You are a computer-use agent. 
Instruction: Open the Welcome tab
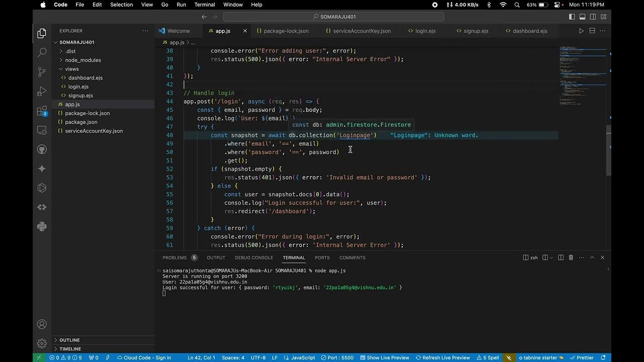[x=174, y=31]
